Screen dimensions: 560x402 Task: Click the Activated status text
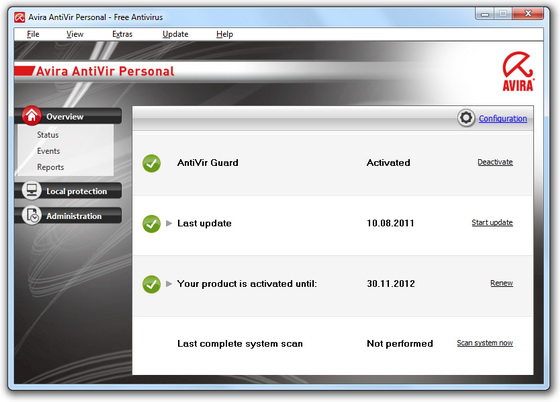(388, 163)
